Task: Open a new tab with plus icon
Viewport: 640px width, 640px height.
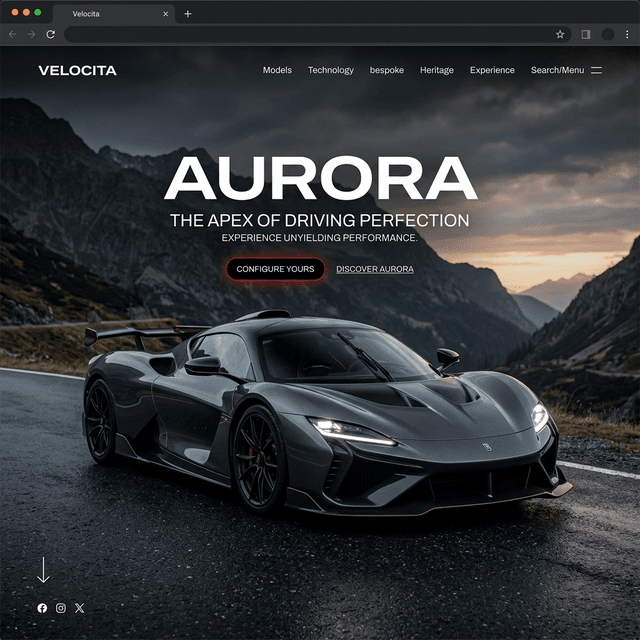Action: coord(188,14)
